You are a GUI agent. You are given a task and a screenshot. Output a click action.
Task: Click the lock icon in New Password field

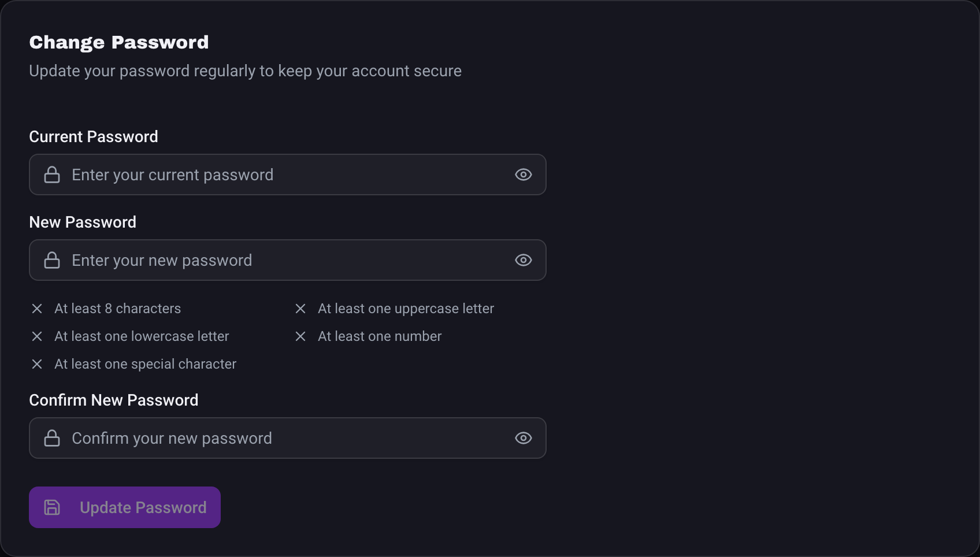(52, 260)
